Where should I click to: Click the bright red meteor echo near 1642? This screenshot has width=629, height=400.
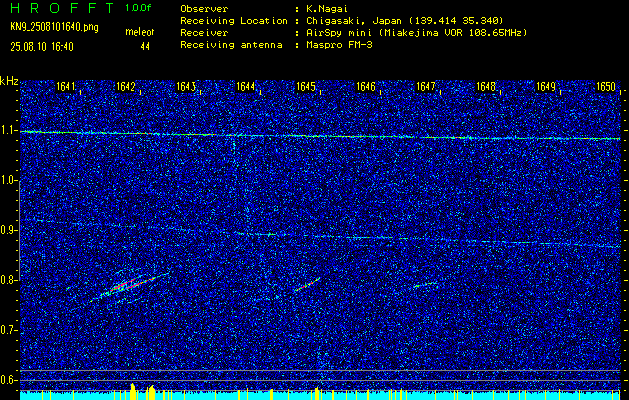132,284
